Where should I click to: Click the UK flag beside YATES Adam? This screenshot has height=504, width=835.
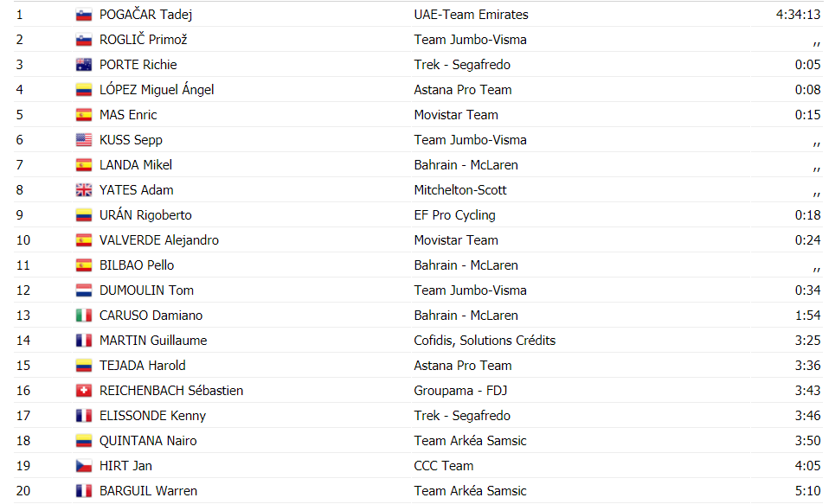tap(84, 190)
